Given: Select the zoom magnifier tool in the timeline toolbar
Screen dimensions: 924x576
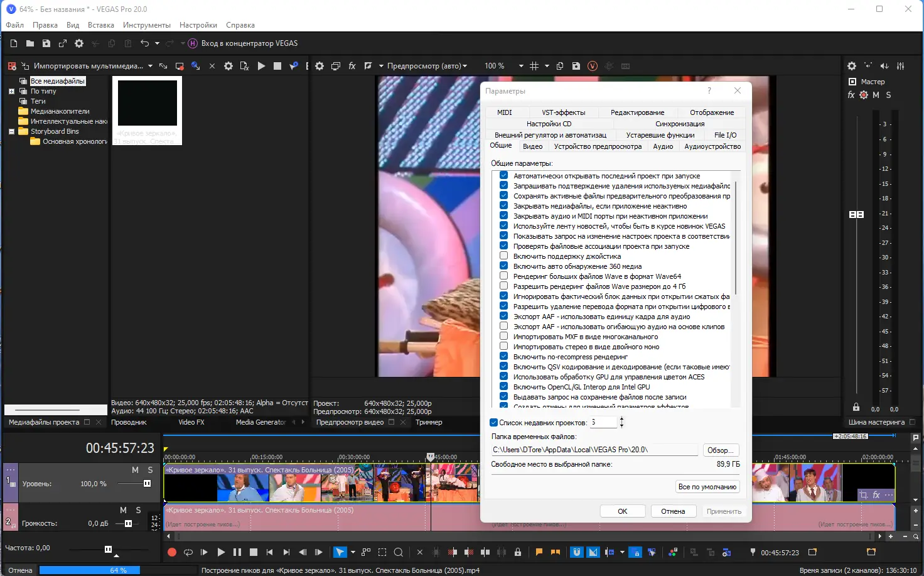Looking at the screenshot, I should pyautogui.click(x=399, y=552).
